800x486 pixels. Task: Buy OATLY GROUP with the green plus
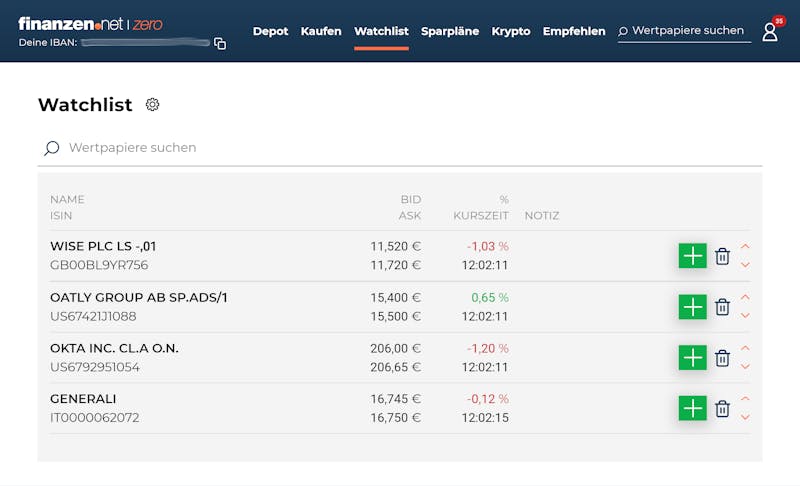click(692, 307)
